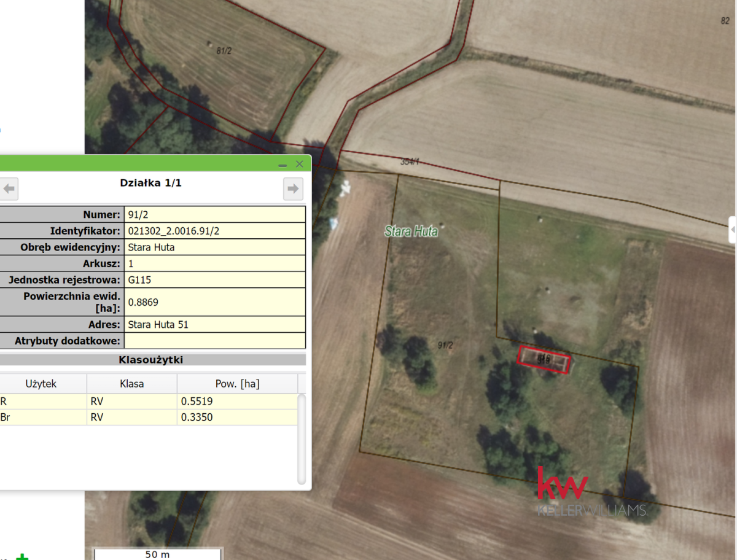Minimize the Działka info popup

pos(283,165)
